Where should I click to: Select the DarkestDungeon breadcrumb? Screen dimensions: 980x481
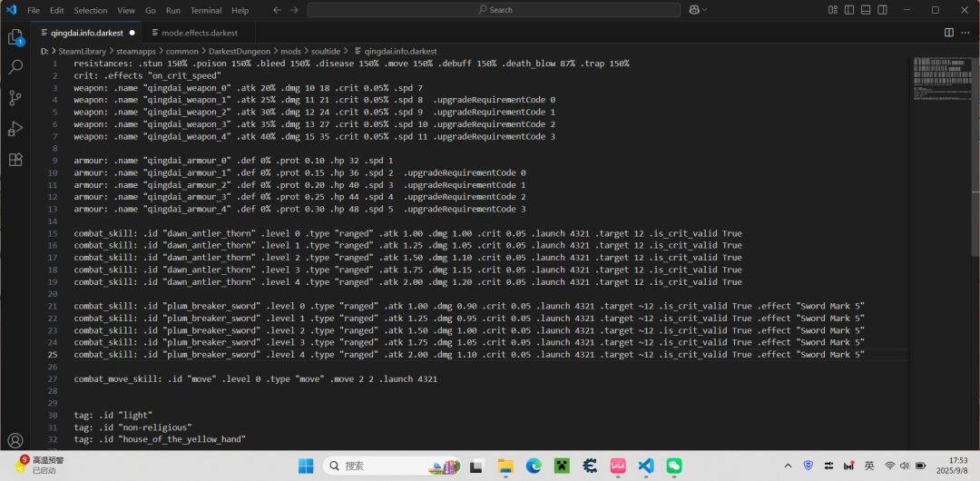coord(239,52)
